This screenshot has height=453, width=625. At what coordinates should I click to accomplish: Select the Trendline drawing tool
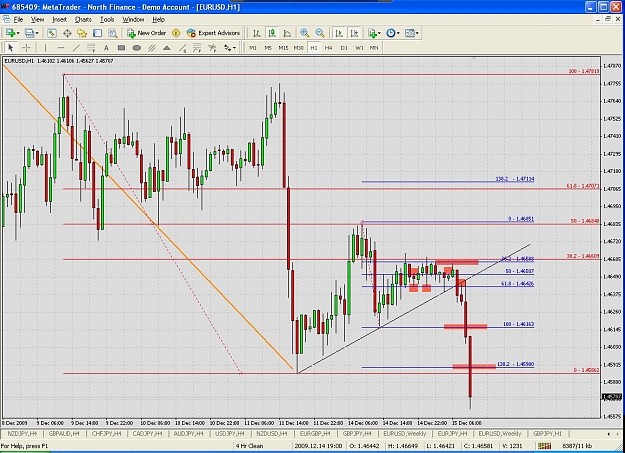click(x=76, y=48)
